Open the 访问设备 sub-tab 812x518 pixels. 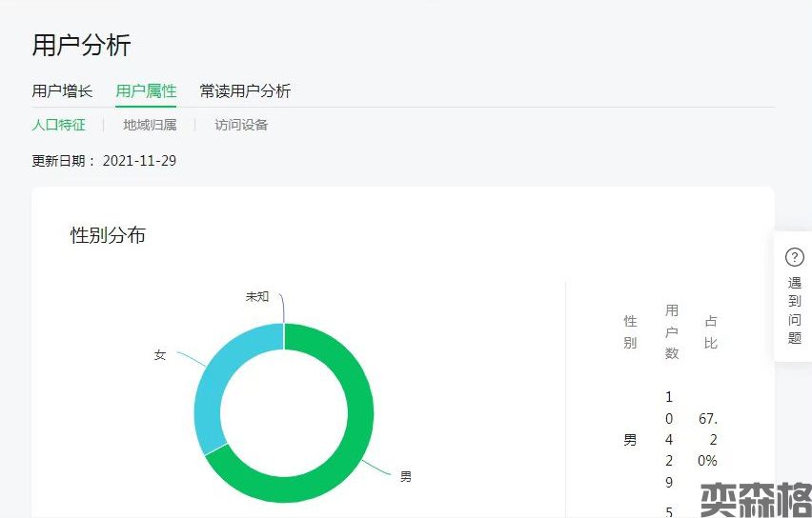[241, 125]
